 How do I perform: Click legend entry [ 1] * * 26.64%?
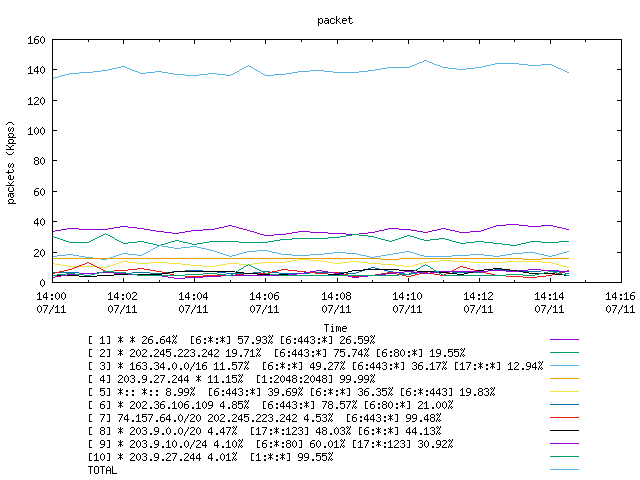point(231,340)
